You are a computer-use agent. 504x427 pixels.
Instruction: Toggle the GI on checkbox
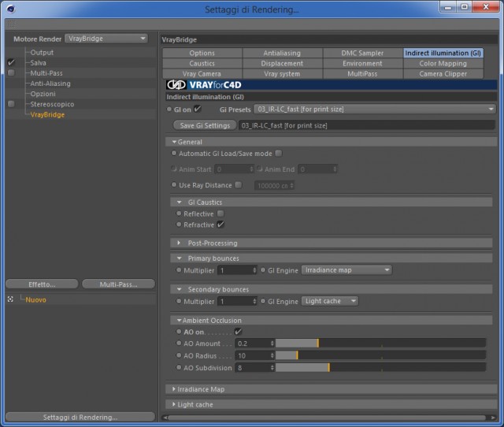[198, 109]
